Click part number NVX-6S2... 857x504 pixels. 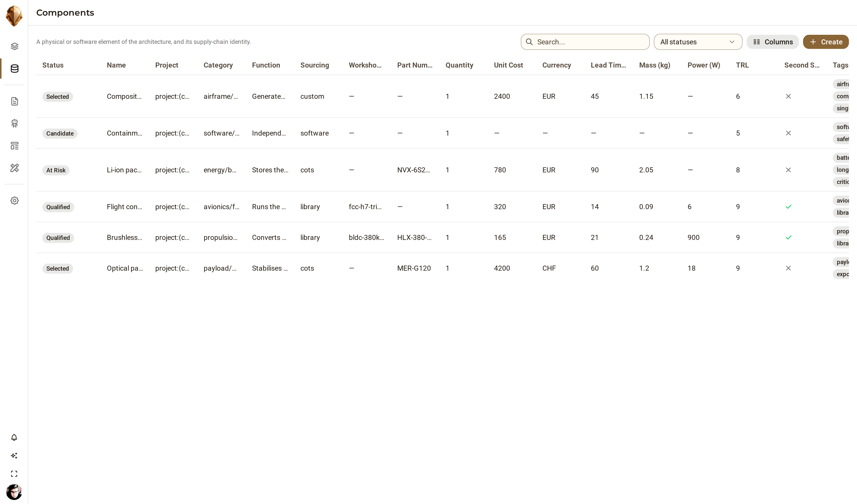coord(414,170)
